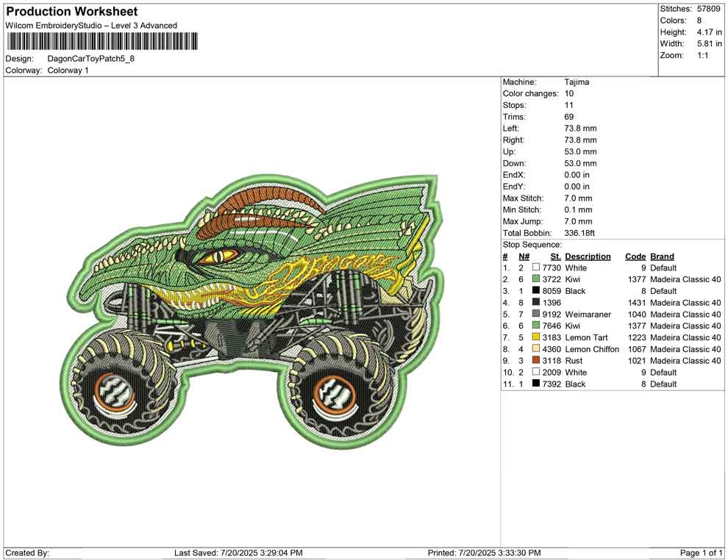Click the Trims value 69
This screenshot has width=728, height=560.
point(568,117)
